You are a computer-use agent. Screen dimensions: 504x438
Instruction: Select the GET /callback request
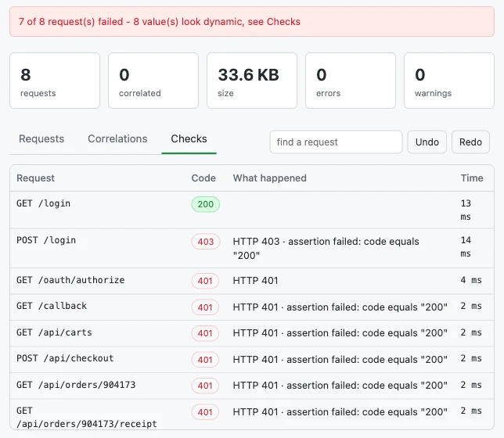click(x=252, y=307)
